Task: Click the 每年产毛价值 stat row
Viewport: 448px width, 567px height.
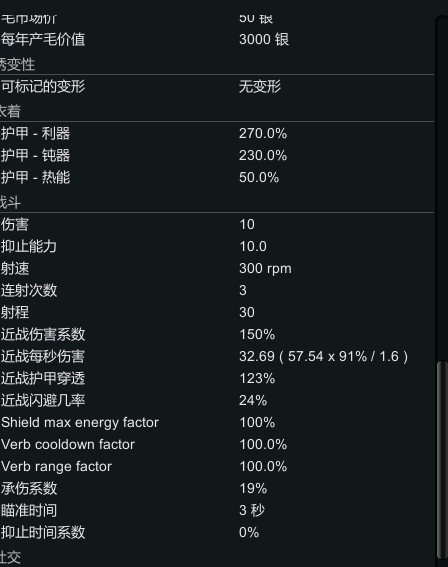Action: coord(217,39)
